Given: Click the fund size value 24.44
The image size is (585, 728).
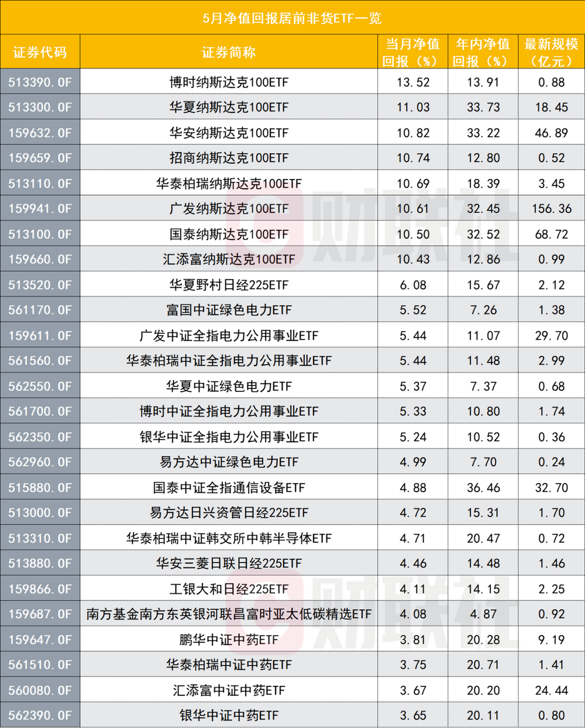Looking at the screenshot, I should [x=551, y=691].
